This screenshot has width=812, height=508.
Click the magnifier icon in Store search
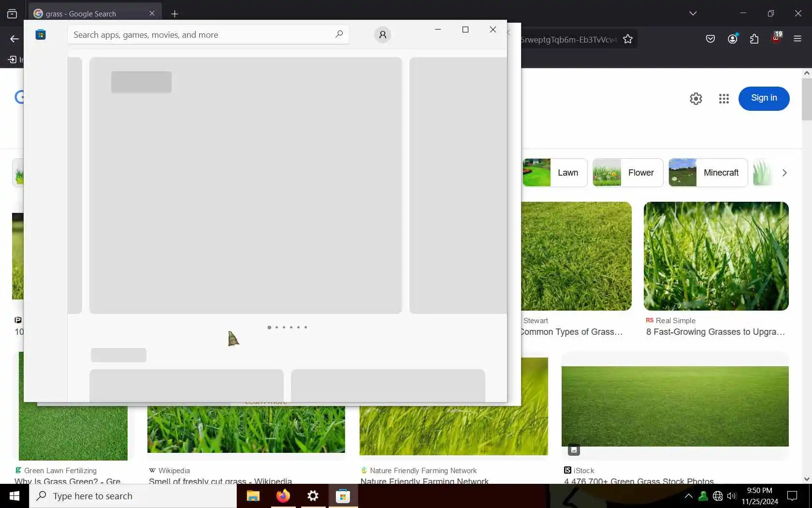tap(339, 34)
